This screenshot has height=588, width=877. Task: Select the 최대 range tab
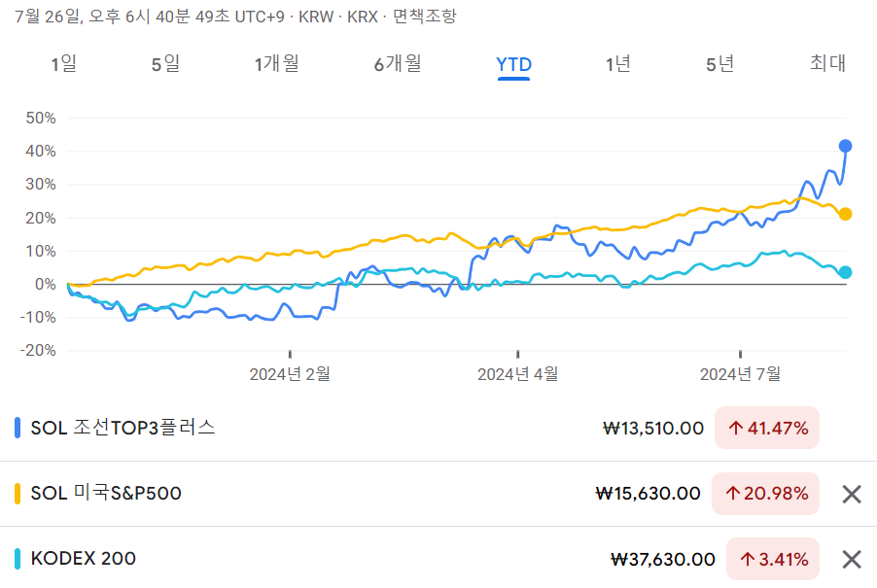827,63
